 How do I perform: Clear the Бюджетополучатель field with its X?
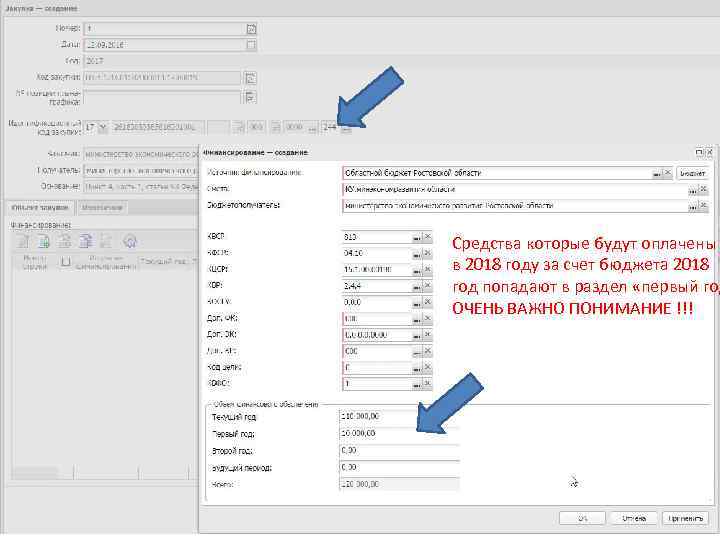click(x=703, y=206)
